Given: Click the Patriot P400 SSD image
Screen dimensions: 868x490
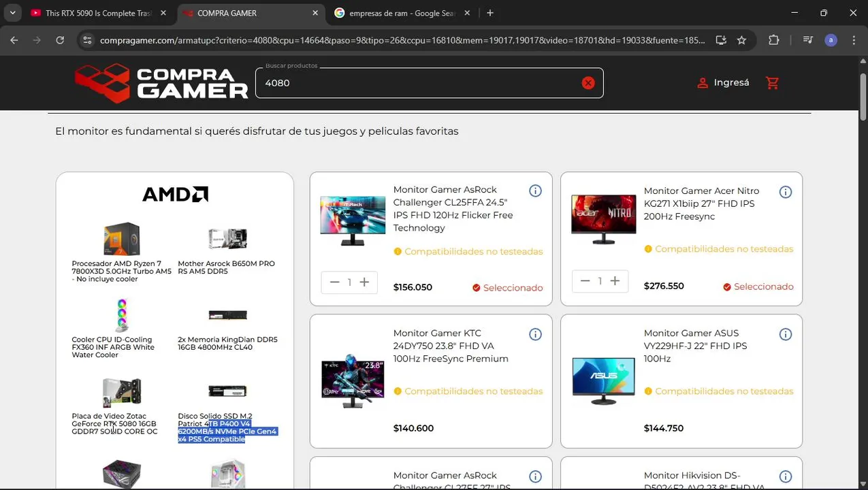Looking at the screenshot, I should coord(227,391).
